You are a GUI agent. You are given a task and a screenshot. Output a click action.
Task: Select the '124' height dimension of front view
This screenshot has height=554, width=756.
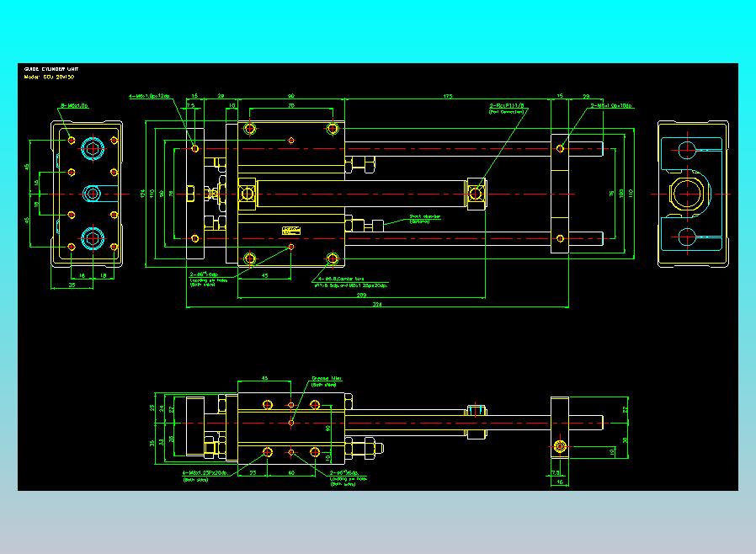coord(143,194)
